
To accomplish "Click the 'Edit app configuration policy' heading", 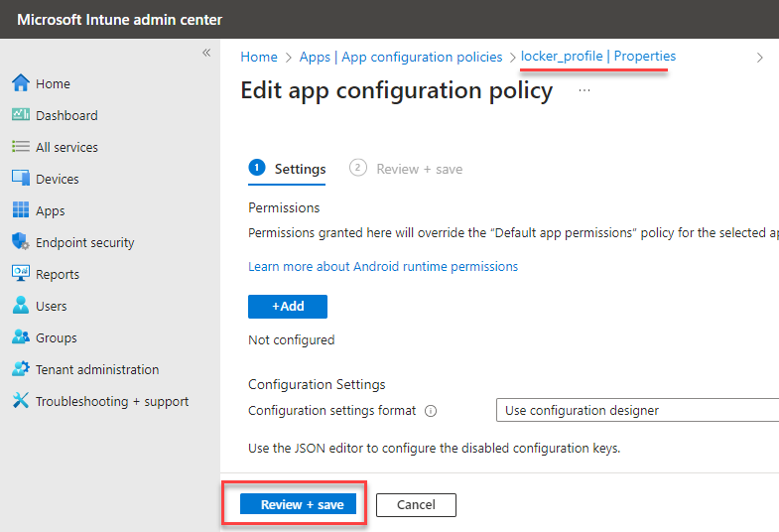I will point(397,91).
